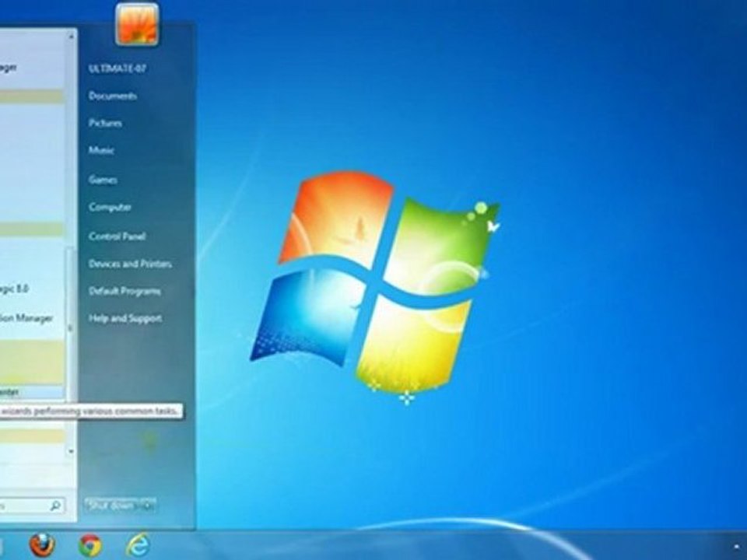Click the programs list scrollbar thumb
747x560 pixels.
coord(70,326)
